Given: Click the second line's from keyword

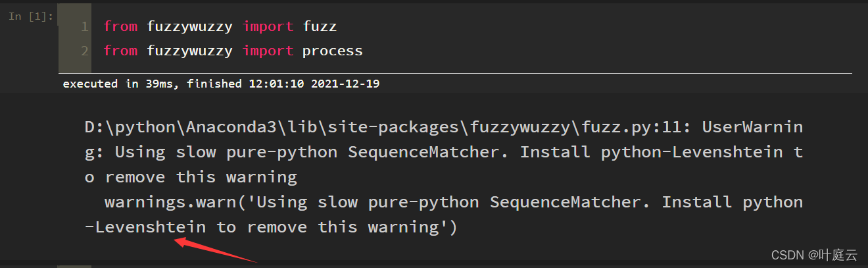Looking at the screenshot, I should pos(120,51).
